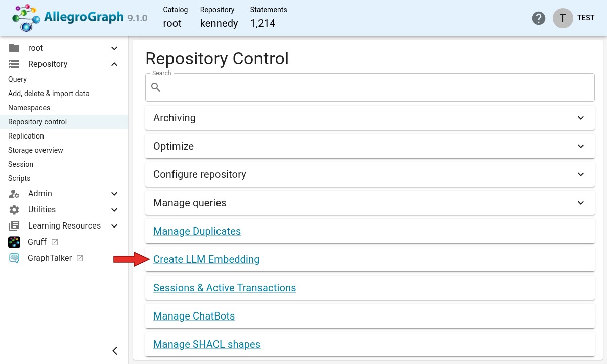Open the Session page
Image resolution: width=607 pixels, height=364 pixels.
(x=21, y=164)
